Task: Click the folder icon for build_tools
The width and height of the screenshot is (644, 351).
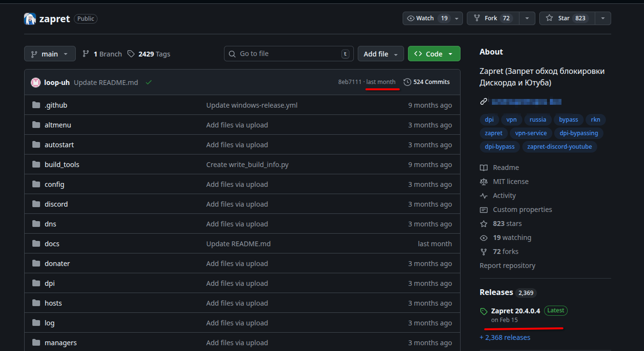Action: 36,165
